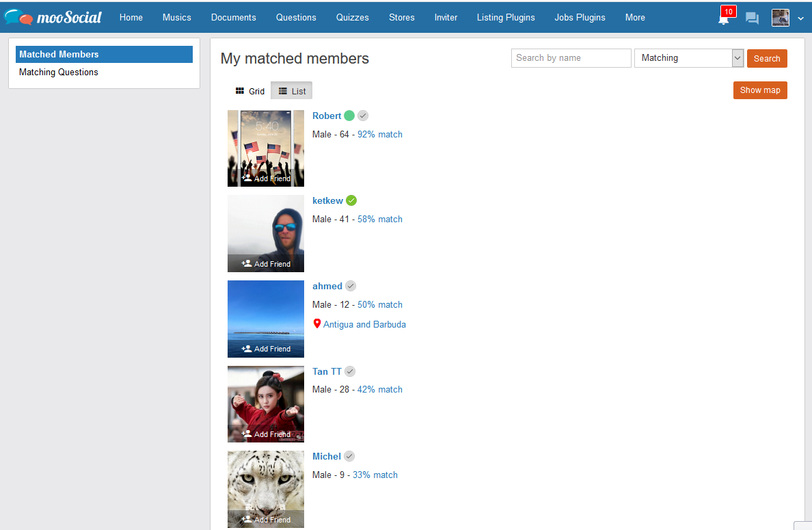The height and width of the screenshot is (530, 812).
Task: Click ahmed's 50% match link
Action: click(x=379, y=304)
